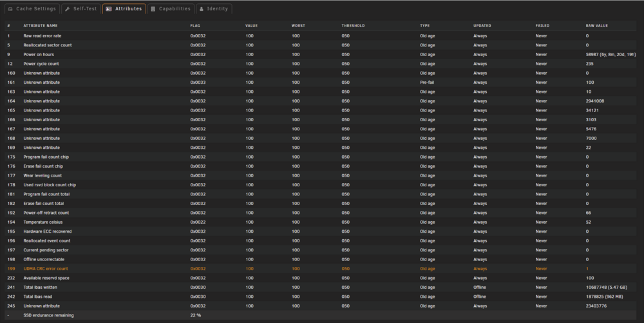This screenshot has height=323, width=644.
Task: Click the wrench icon on Self-Test tab
Action: coord(68,8)
